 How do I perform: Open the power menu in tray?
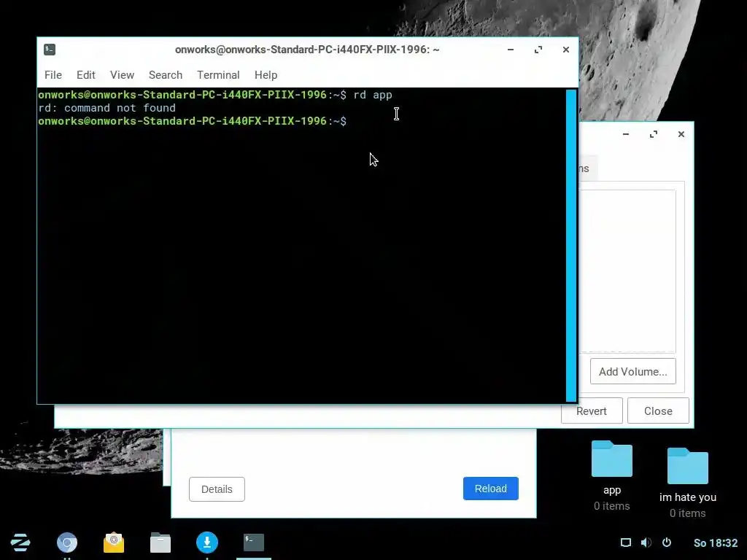[667, 542]
